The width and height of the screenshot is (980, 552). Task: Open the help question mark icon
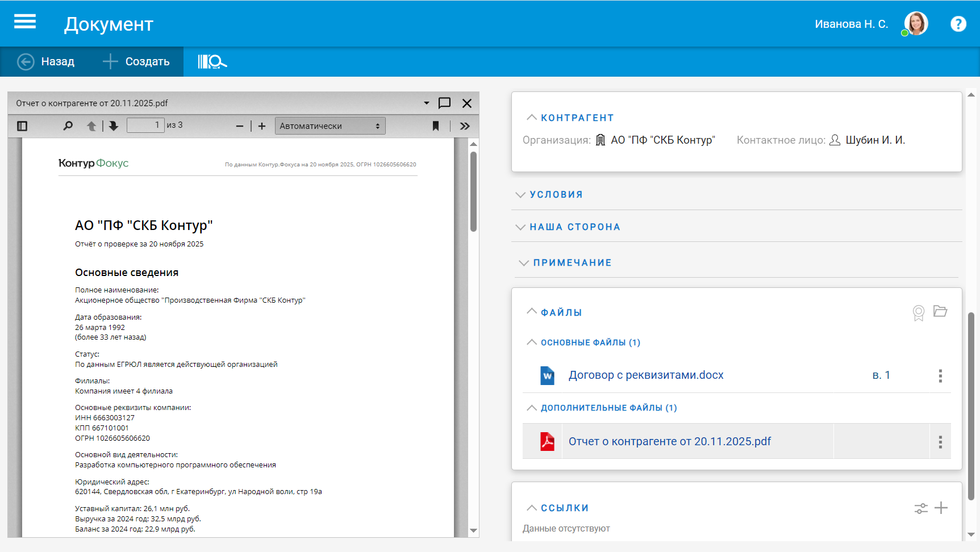pos(958,24)
